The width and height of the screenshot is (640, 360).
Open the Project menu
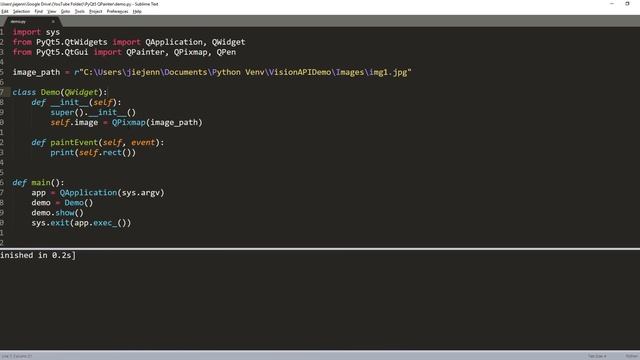(x=96, y=11)
